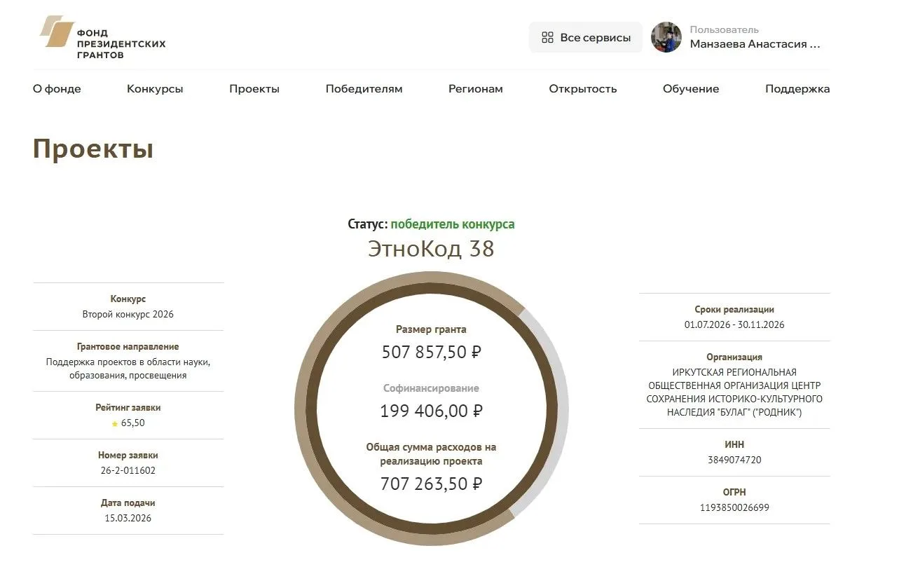Click the Пользователь label above the name
899x588 pixels.
(725, 29)
